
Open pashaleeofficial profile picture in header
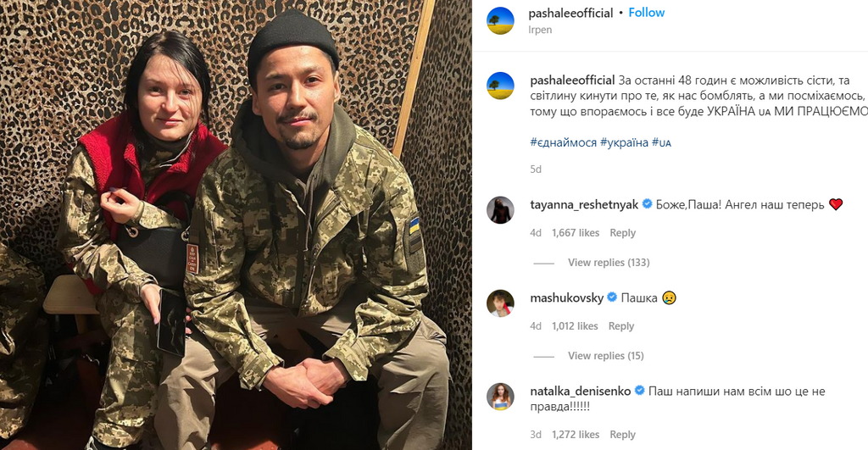[x=500, y=21]
